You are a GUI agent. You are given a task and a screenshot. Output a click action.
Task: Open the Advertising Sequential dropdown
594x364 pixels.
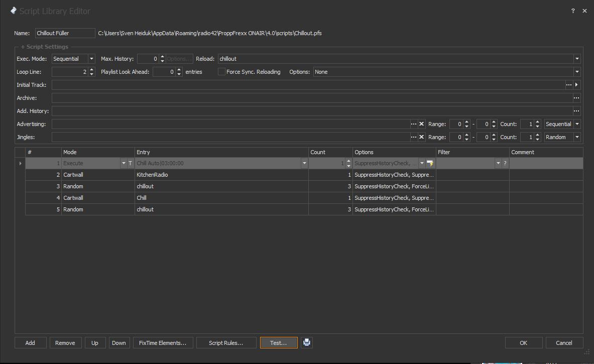coord(577,124)
